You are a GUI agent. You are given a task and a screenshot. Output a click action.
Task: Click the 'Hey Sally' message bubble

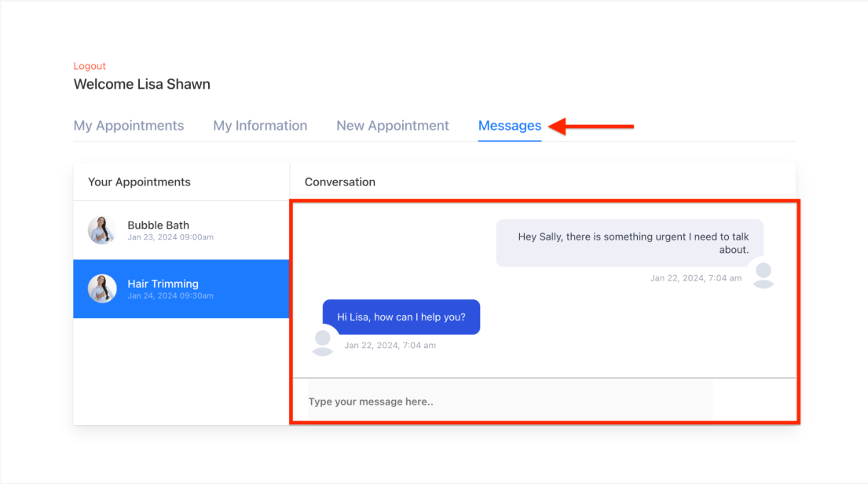pos(630,243)
